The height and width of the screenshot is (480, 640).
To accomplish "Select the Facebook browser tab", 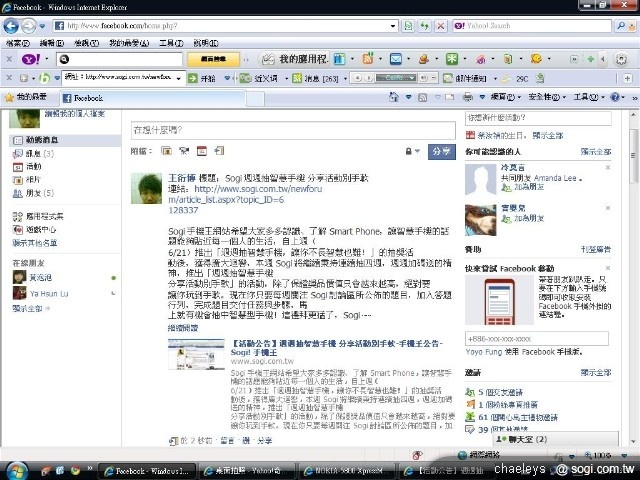I will pos(153,98).
